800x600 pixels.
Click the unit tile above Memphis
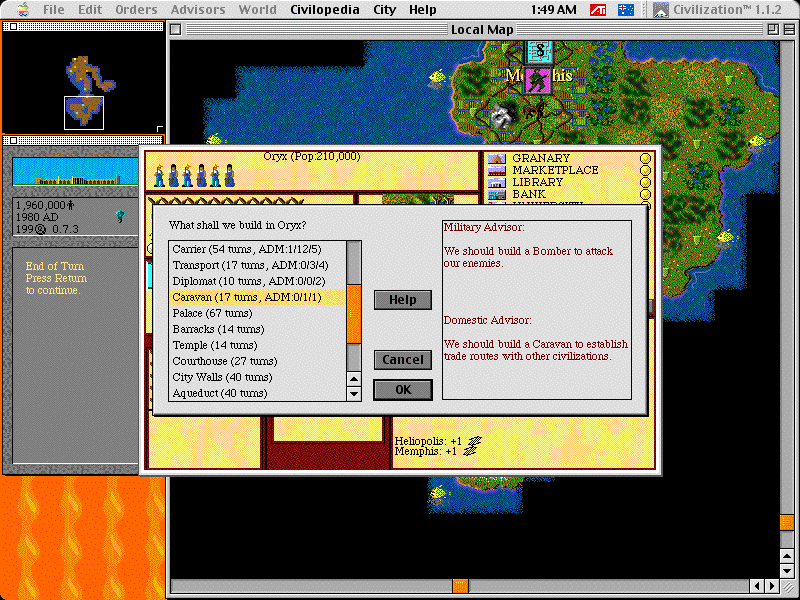tap(539, 52)
